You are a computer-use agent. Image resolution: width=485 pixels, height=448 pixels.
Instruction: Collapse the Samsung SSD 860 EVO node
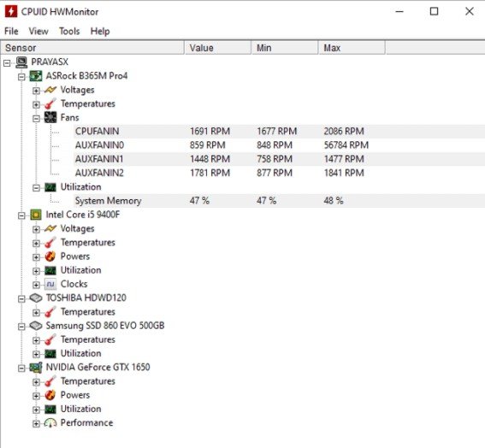tap(21, 327)
